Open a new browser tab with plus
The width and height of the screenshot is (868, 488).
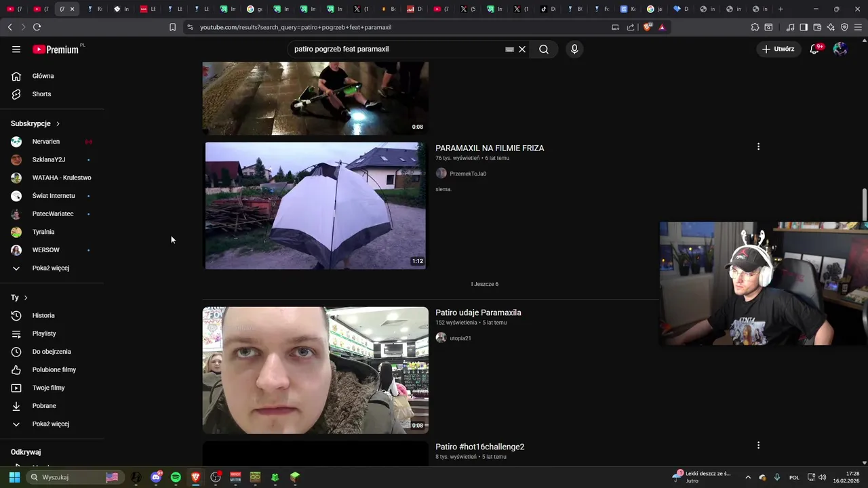(x=781, y=9)
